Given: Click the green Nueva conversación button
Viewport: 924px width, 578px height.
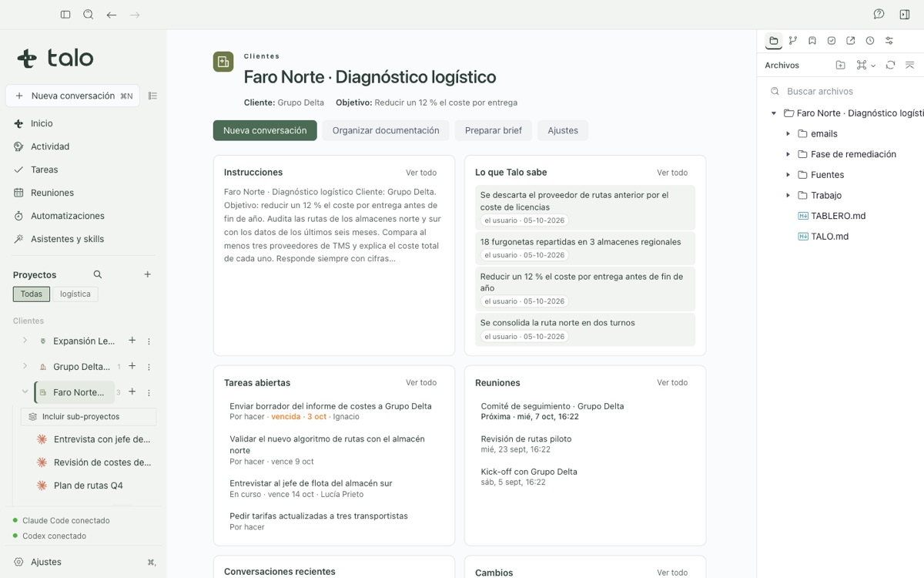Looking at the screenshot, I should [265, 130].
